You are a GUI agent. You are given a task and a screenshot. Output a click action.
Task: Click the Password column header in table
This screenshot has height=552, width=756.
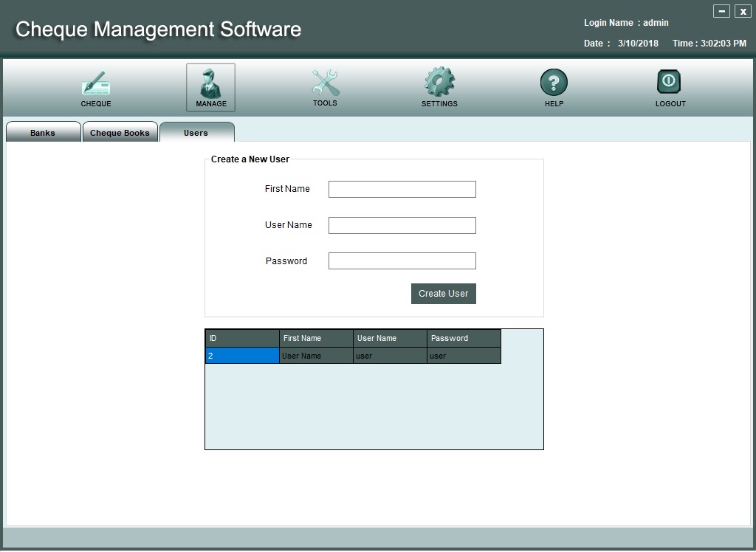click(464, 338)
